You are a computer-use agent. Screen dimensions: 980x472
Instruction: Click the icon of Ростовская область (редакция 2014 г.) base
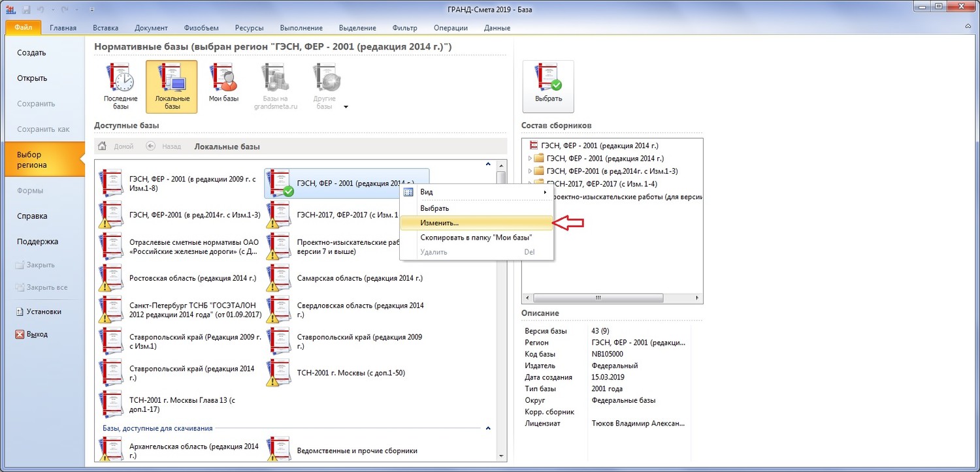click(x=111, y=278)
